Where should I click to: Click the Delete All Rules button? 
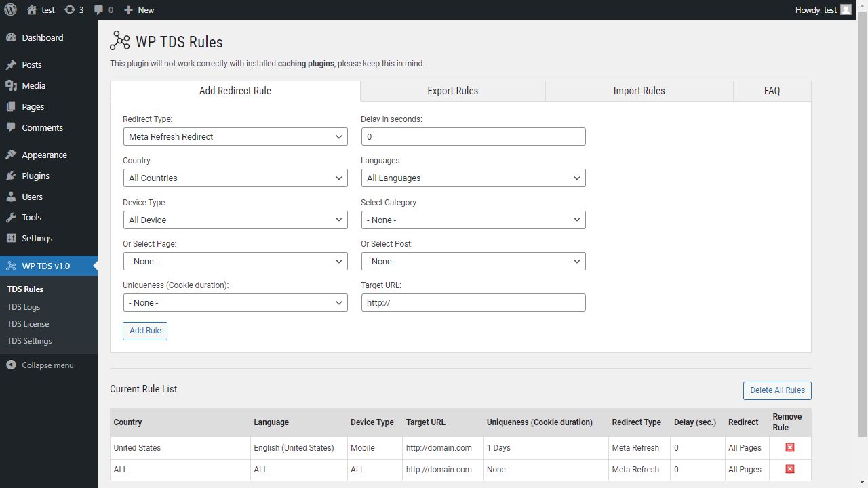tap(777, 390)
